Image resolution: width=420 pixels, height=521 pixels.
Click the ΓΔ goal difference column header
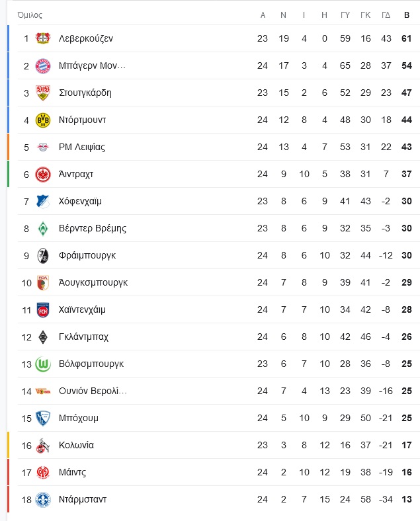click(x=386, y=15)
